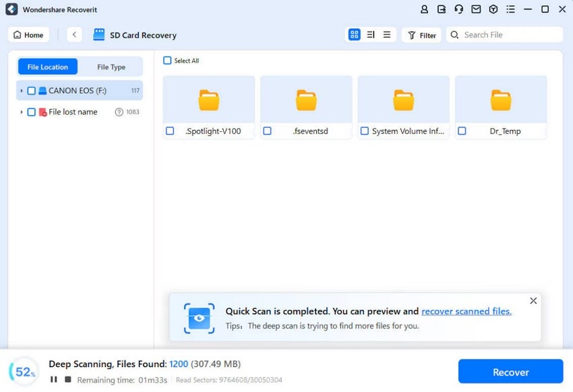Close the Quick Scan completed notice
Image resolution: width=573 pixels, height=392 pixels.
pos(533,301)
